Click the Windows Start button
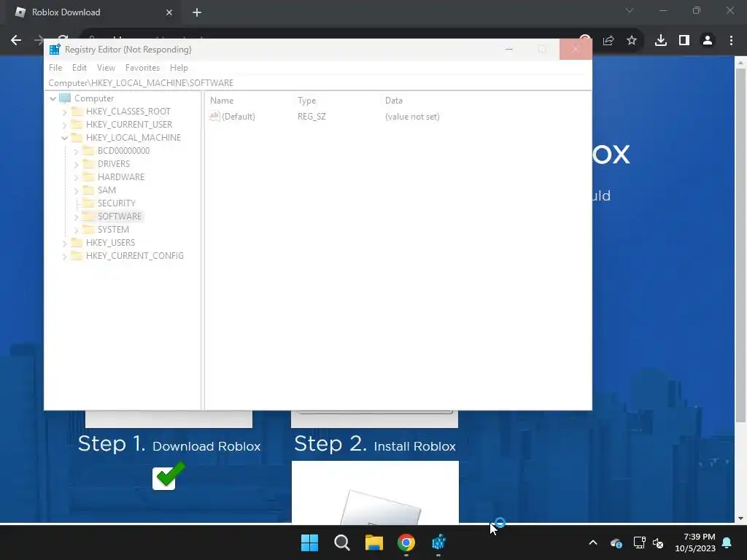 309,542
